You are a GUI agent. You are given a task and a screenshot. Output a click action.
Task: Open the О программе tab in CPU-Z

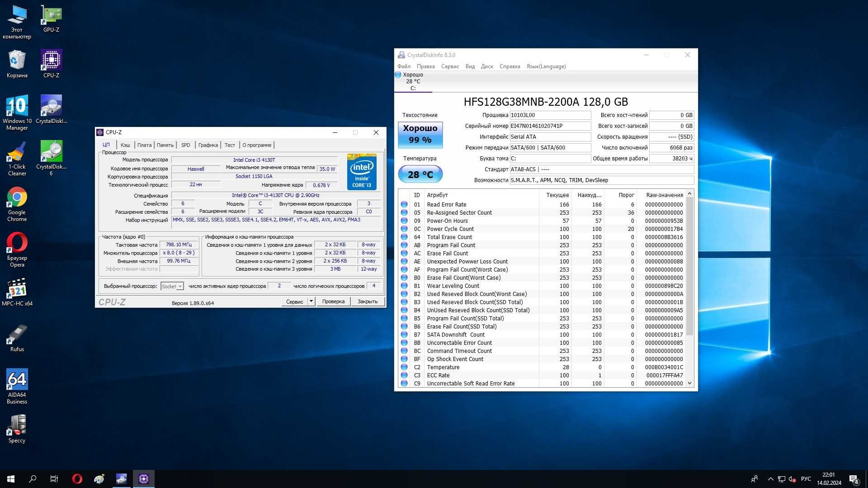(257, 145)
